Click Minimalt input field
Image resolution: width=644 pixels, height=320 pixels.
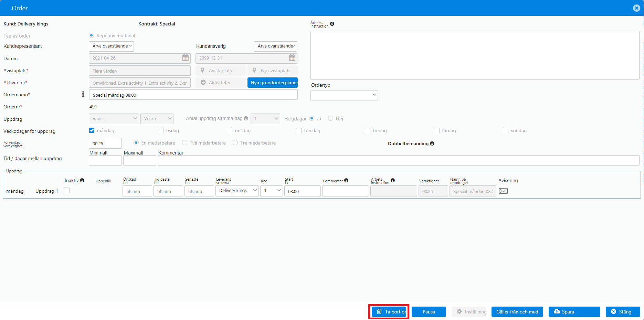(x=105, y=160)
